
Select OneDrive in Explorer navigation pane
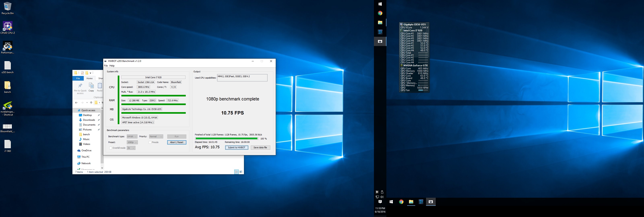tap(86, 150)
